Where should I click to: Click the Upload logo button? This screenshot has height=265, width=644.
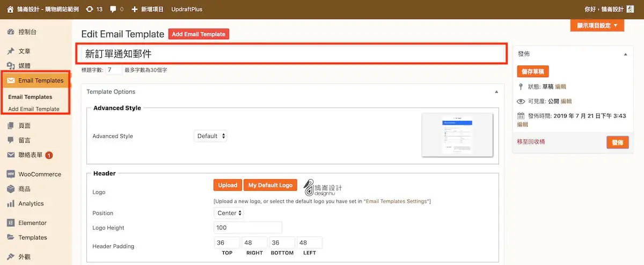click(228, 185)
